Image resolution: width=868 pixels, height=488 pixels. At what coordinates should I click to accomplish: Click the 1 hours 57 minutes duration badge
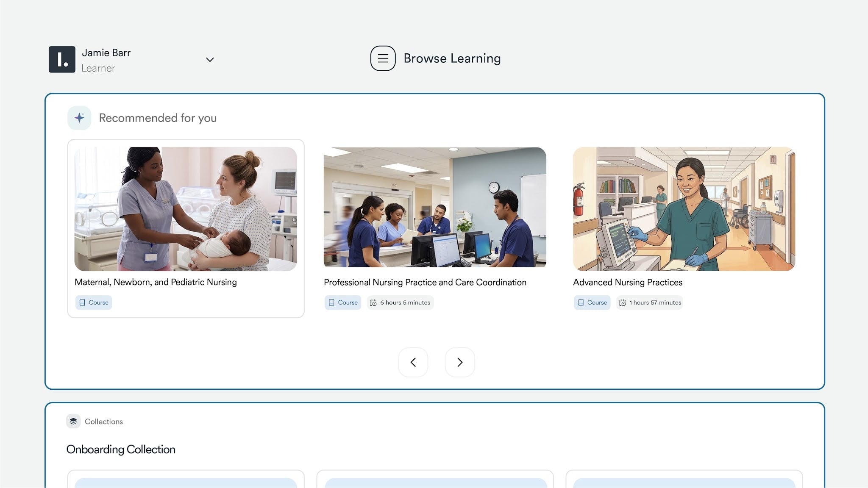coord(650,302)
